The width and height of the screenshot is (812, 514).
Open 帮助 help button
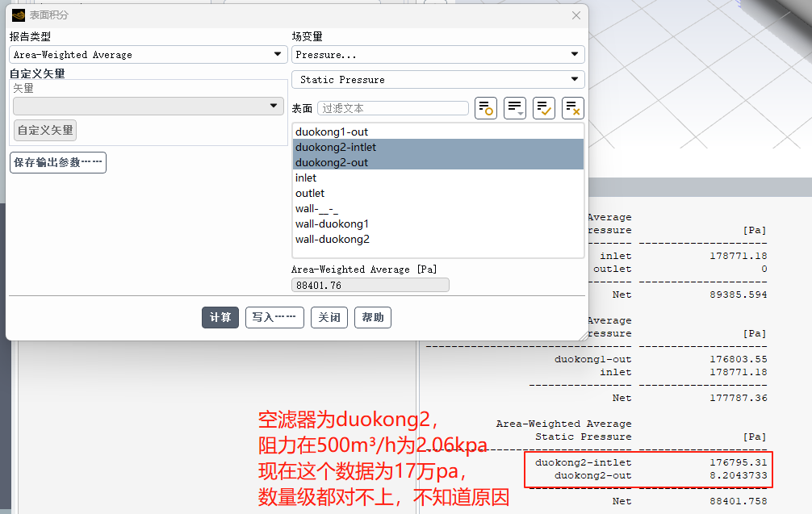tap(373, 317)
